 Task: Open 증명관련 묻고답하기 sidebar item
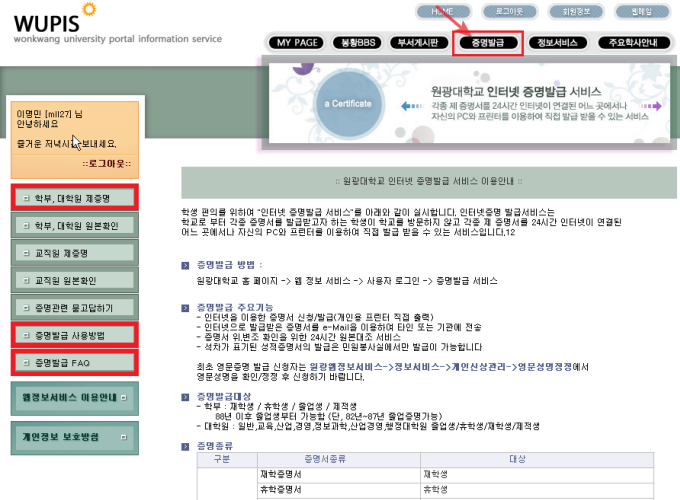pos(75,307)
